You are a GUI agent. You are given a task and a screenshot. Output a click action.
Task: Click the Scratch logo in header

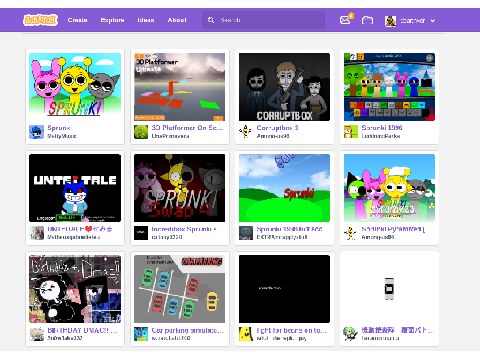tap(40, 20)
